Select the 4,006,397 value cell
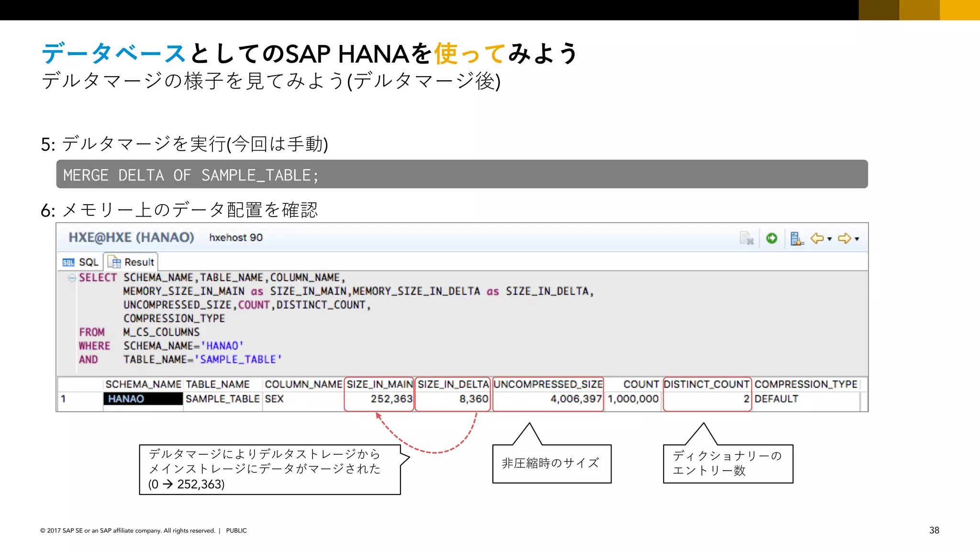 coord(548,399)
